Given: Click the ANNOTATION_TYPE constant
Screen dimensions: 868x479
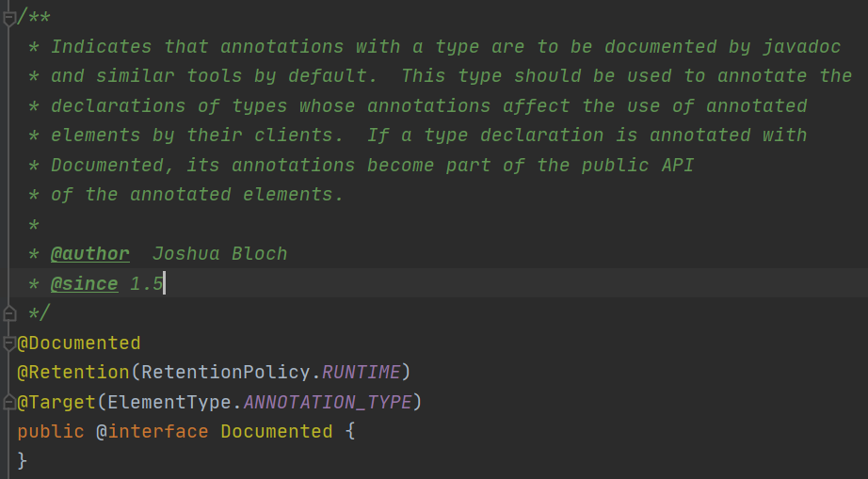Looking at the screenshot, I should (x=328, y=402).
